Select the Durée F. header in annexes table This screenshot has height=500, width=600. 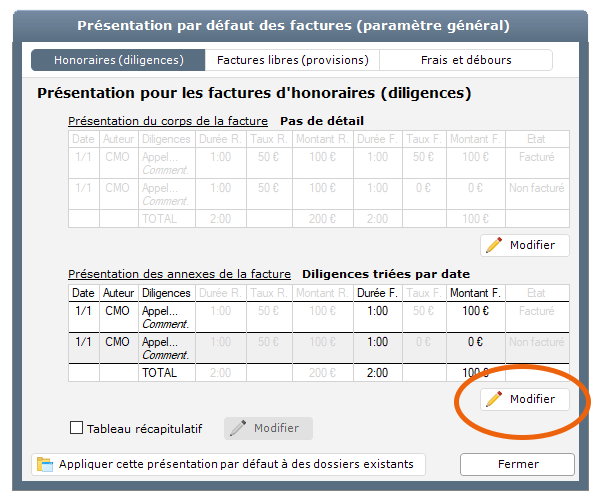378,293
